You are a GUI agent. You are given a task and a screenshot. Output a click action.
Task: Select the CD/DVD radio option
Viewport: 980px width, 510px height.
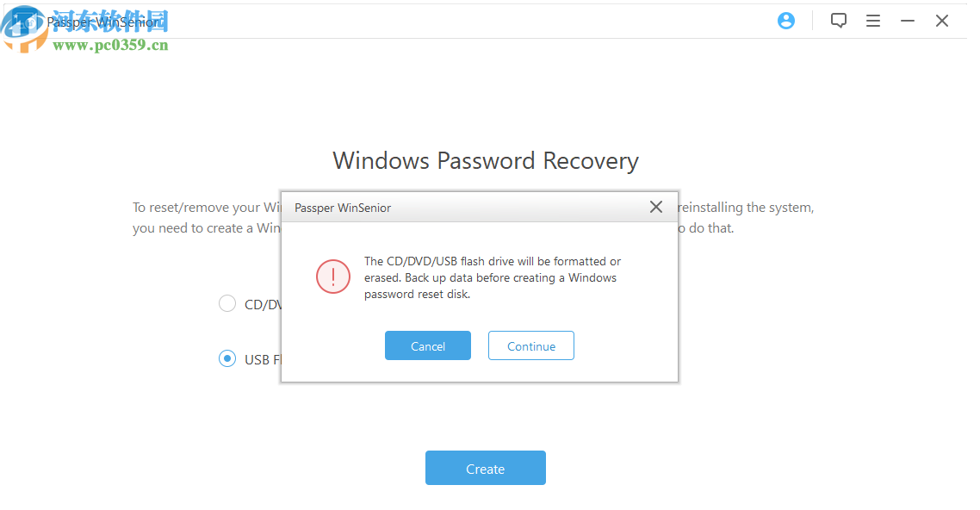227,303
